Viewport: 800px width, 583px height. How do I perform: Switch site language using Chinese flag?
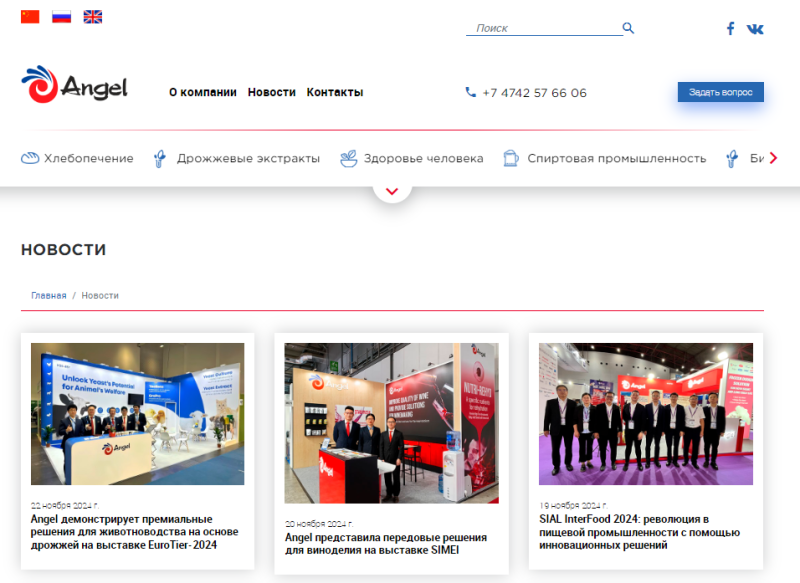coord(30,17)
